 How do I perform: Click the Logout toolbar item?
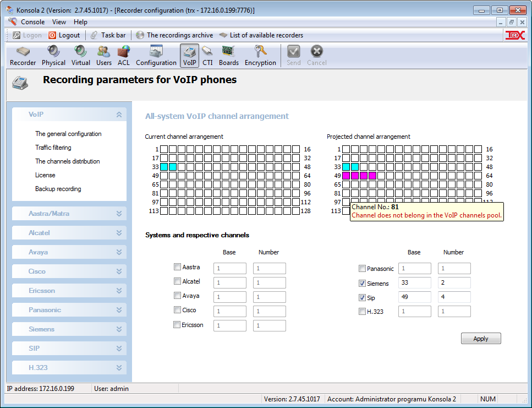[64, 35]
